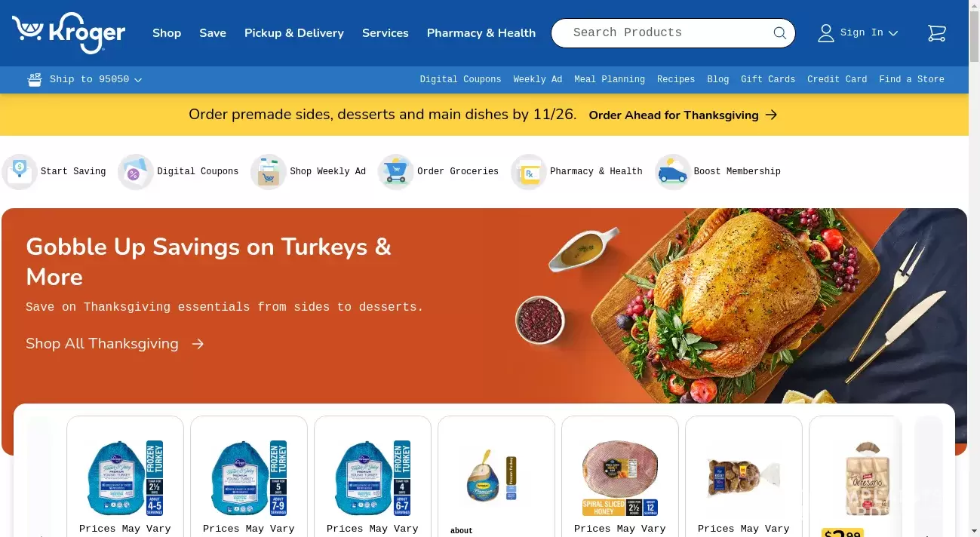This screenshot has width=980, height=537.
Task: Click the Find a Store link
Action: [911, 79]
